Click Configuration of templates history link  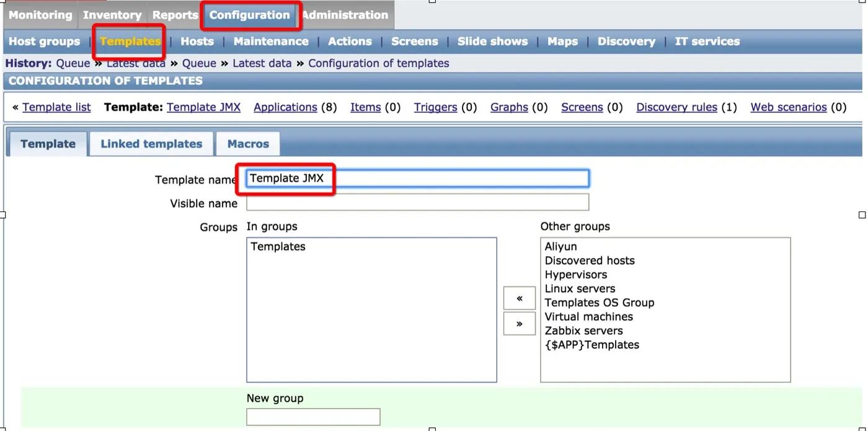pos(379,63)
